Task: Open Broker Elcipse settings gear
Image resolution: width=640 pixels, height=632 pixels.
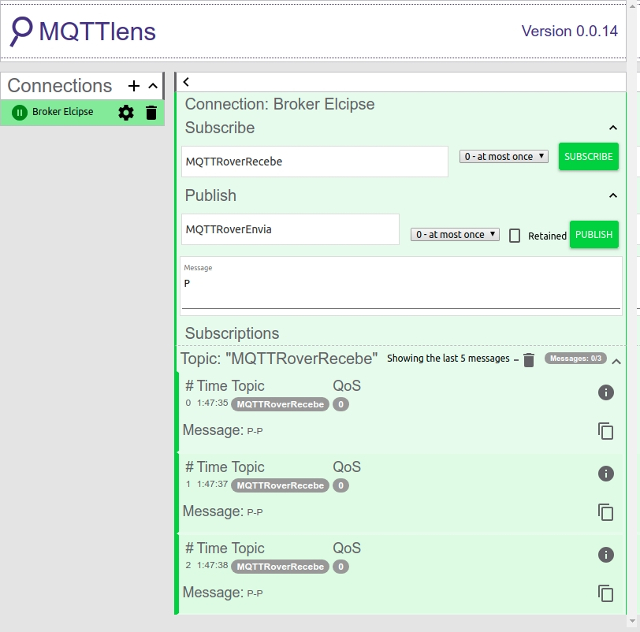Action: (x=126, y=113)
